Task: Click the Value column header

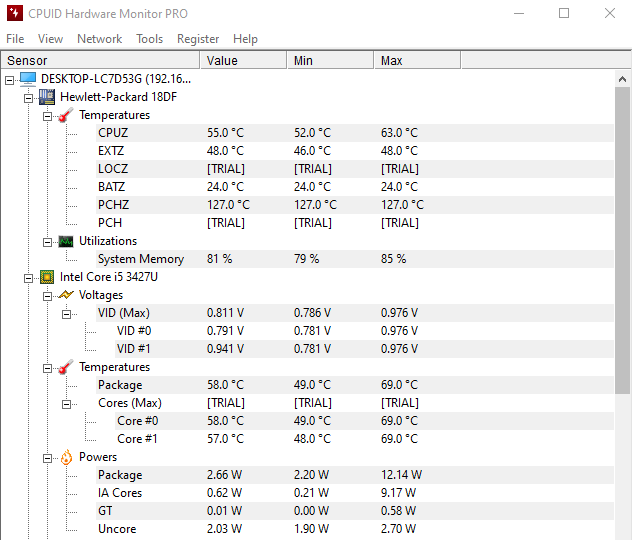Action: [x=243, y=60]
